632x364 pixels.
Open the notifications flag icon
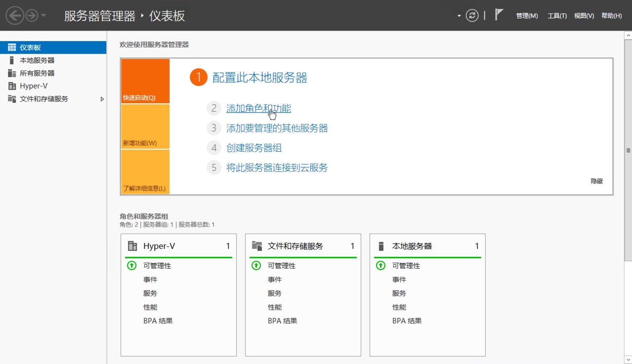coord(499,15)
